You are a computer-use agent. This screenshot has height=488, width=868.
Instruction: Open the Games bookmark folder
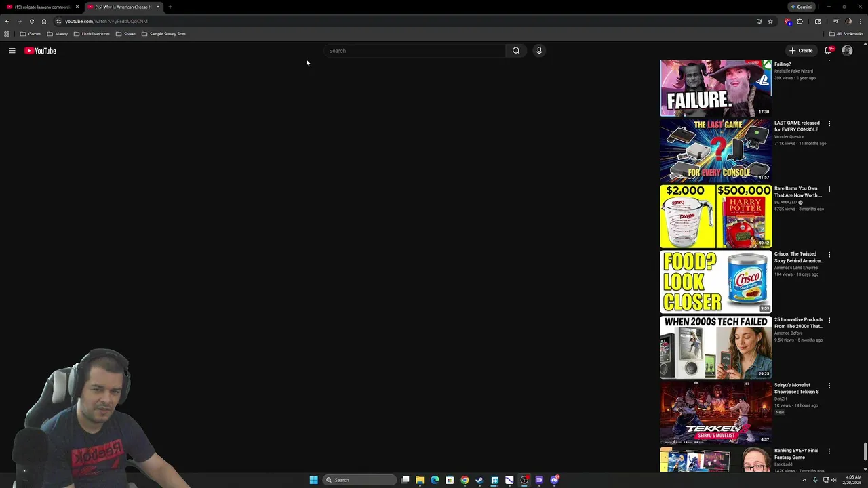(x=31, y=34)
